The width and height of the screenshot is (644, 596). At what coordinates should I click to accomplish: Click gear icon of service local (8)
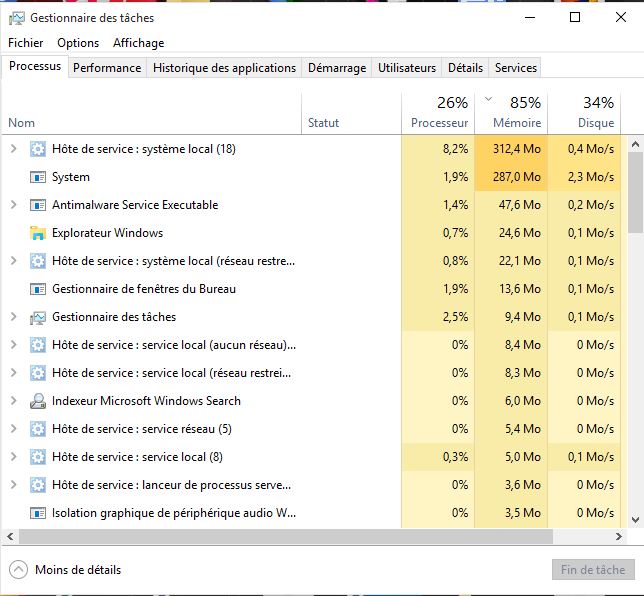(38, 457)
